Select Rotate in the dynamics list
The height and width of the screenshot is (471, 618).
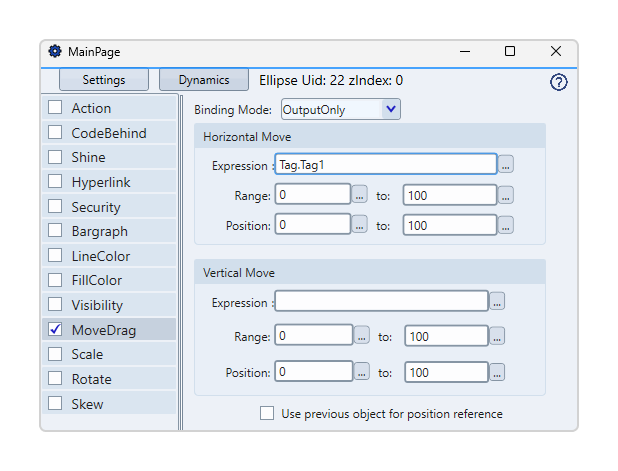[91, 379]
